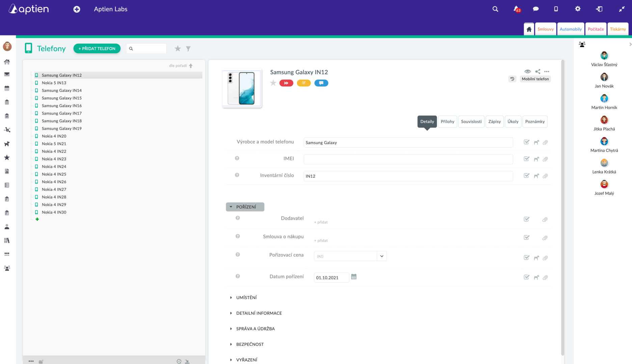Image resolution: width=632 pixels, height=364 pixels.
Task: Open Automobily top tab
Action: (571, 29)
